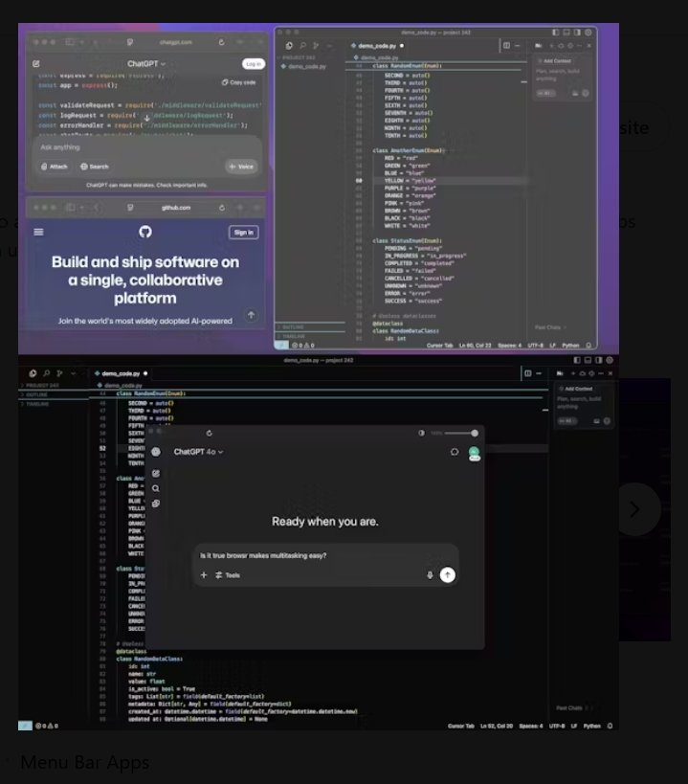
Task: Click Cursor Tab in large editor status bar
Action: pos(460,726)
